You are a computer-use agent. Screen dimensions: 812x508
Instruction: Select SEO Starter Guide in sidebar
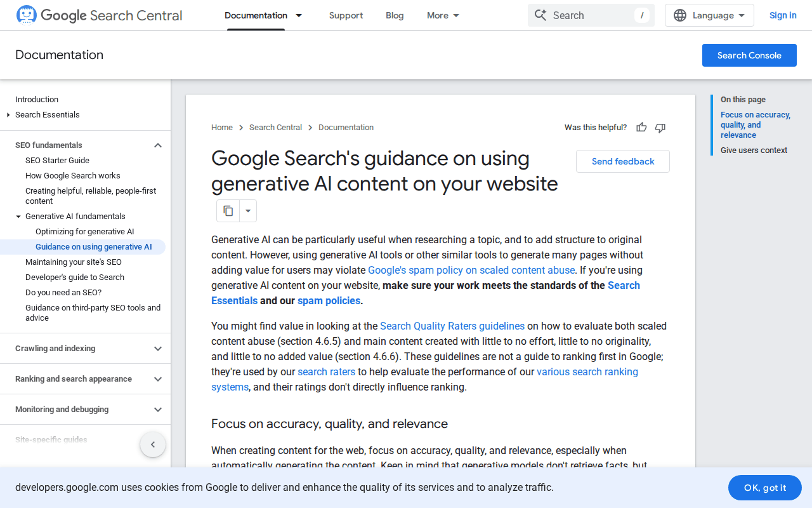click(x=57, y=161)
